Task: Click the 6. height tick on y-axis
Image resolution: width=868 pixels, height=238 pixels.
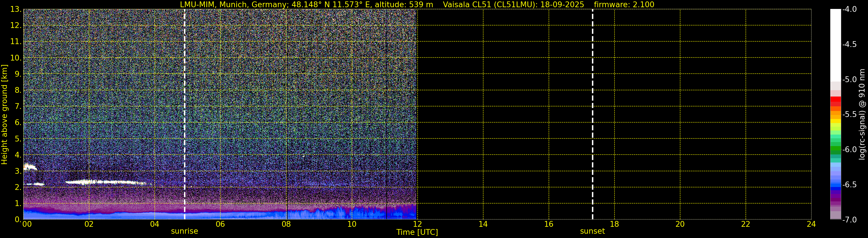Action: pyautogui.click(x=18, y=123)
